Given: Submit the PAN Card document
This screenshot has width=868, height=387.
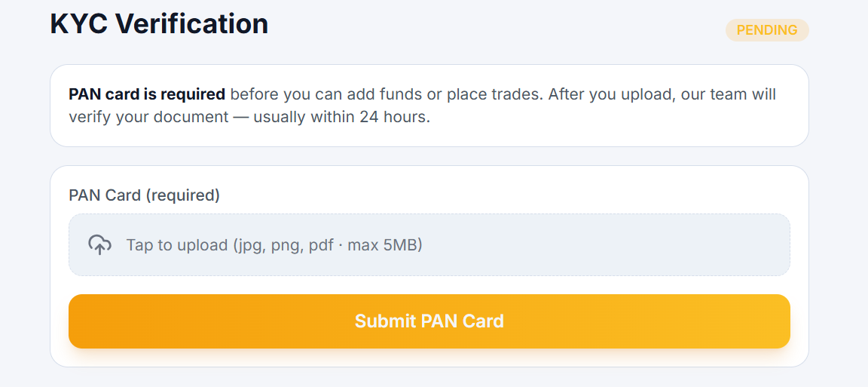Looking at the screenshot, I should pos(429,321).
